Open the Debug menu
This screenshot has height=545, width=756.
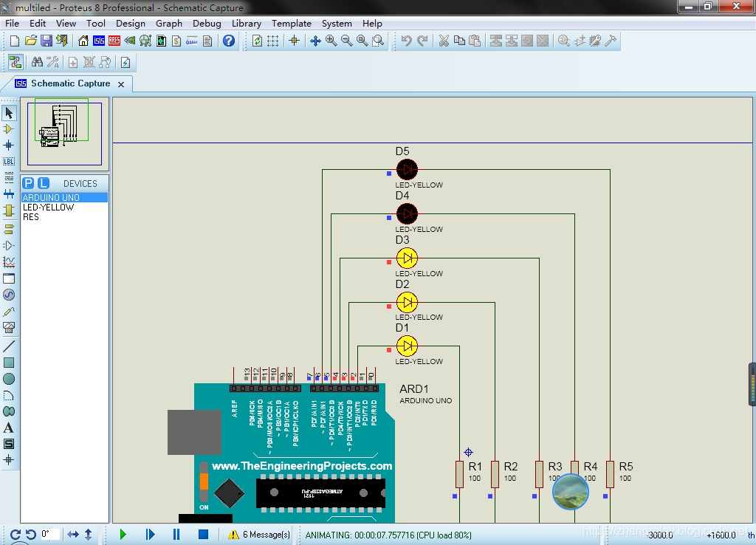click(x=207, y=23)
